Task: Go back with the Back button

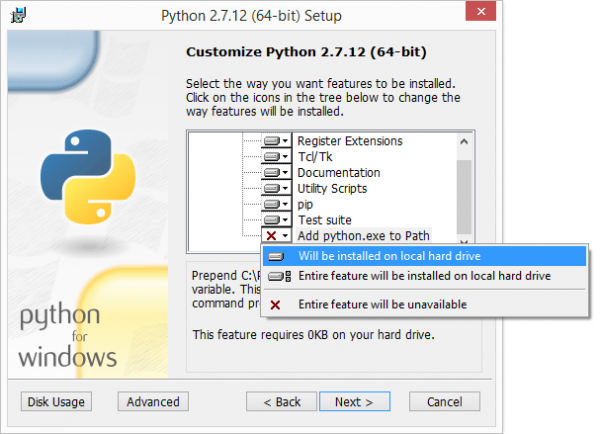Action: [x=281, y=402]
